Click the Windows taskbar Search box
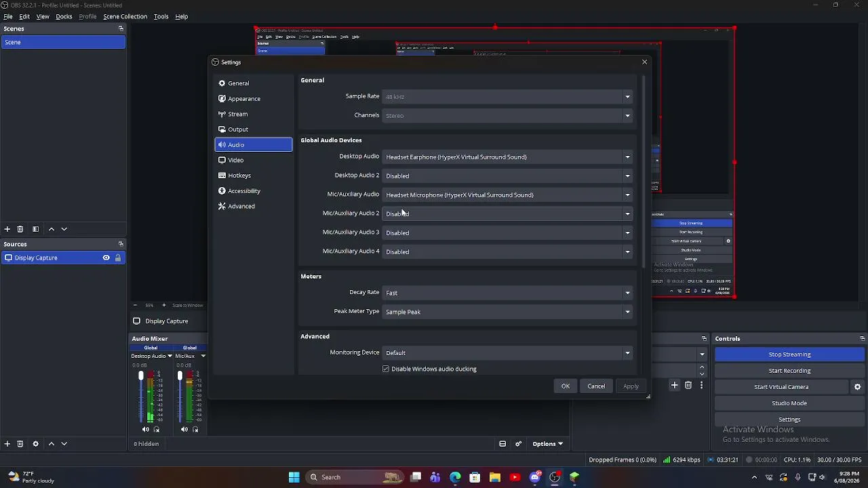 [353, 477]
